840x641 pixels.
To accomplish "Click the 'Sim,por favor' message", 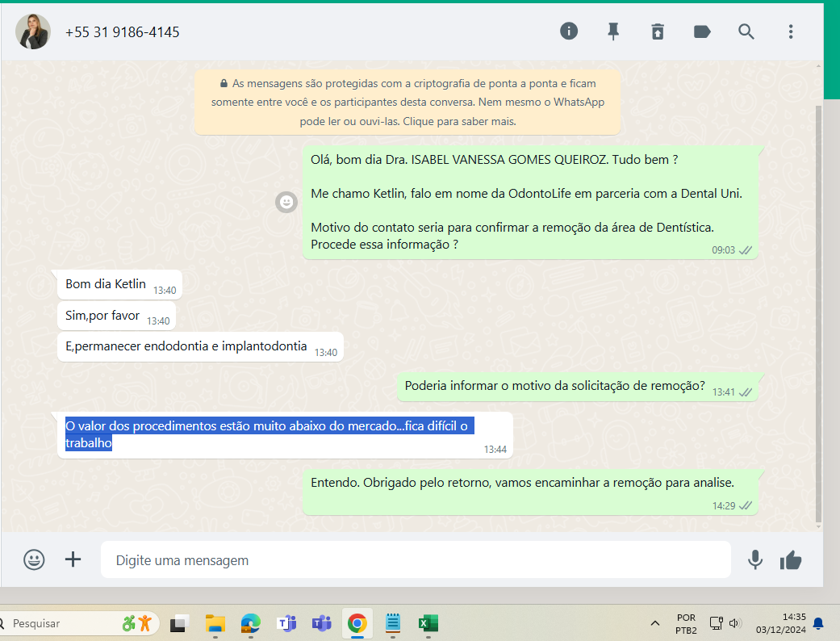I will click(x=116, y=316).
